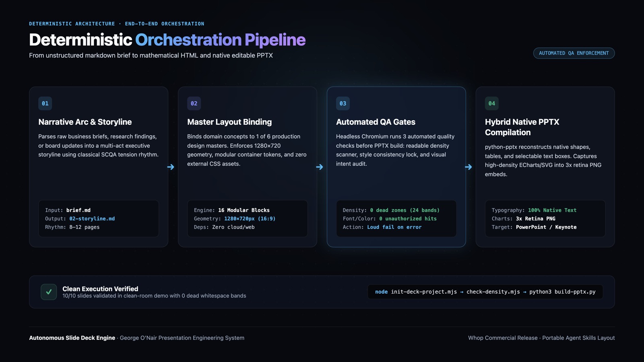Click the arrow before Hybrid Native PPTX card
The image size is (644, 362).
469,167
